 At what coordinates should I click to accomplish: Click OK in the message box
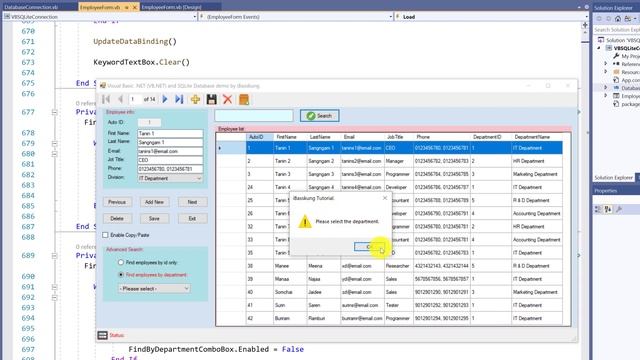(x=369, y=247)
